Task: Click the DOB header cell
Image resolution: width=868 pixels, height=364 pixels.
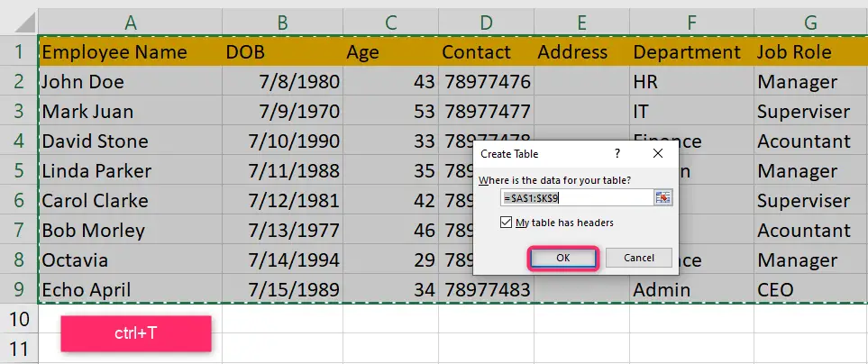Action: (282, 51)
